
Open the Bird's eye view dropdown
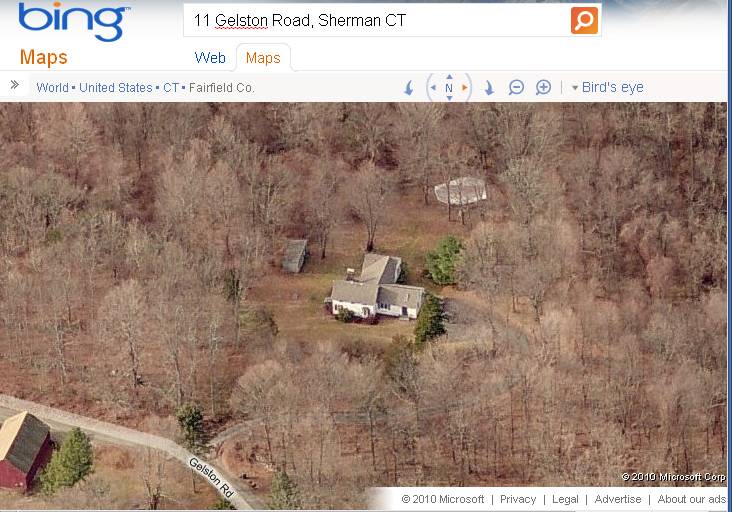point(608,87)
